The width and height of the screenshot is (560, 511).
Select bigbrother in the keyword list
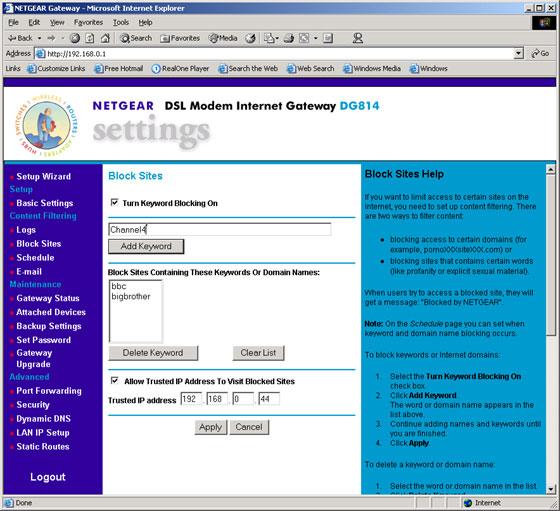131,296
